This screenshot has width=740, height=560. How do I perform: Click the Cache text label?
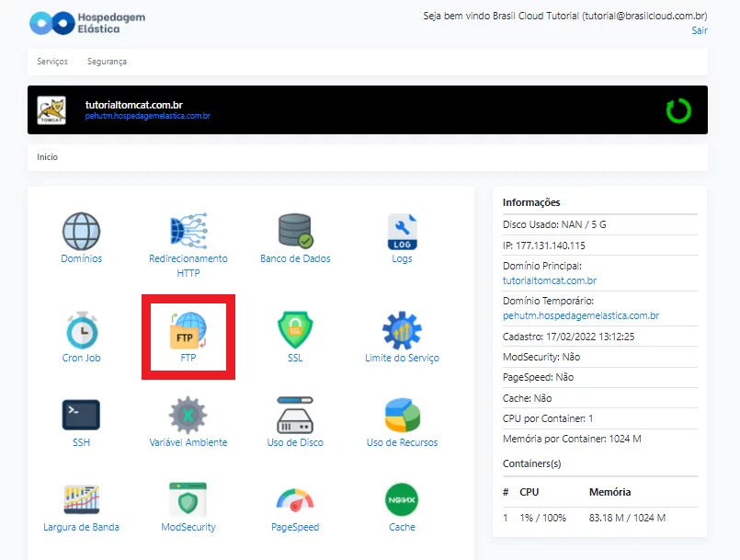coord(402,527)
